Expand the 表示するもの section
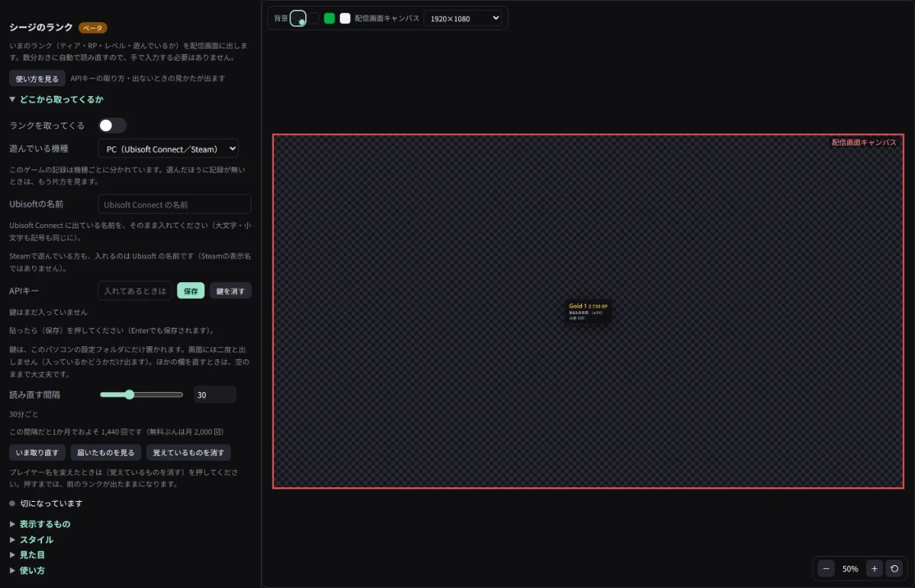Screen dimensions: 915x588 click(40, 524)
